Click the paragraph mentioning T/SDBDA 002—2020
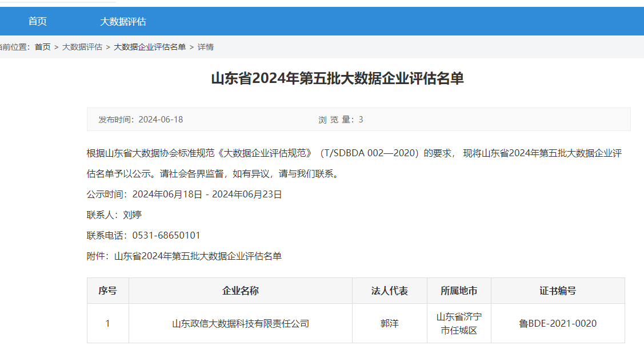 [x=354, y=163]
